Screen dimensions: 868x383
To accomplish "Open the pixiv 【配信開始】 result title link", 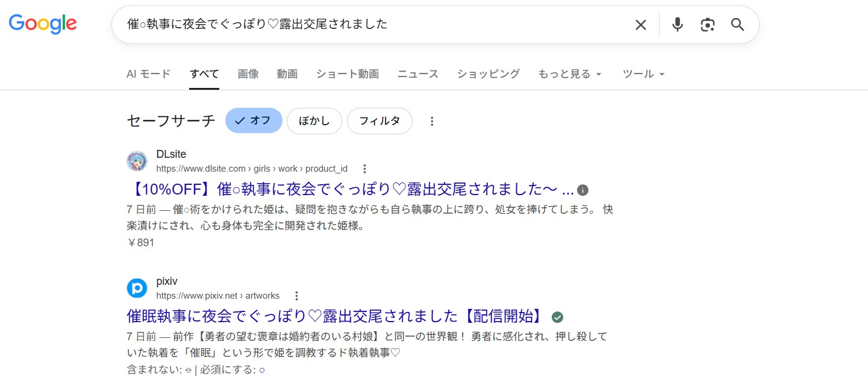I will coord(337,317).
